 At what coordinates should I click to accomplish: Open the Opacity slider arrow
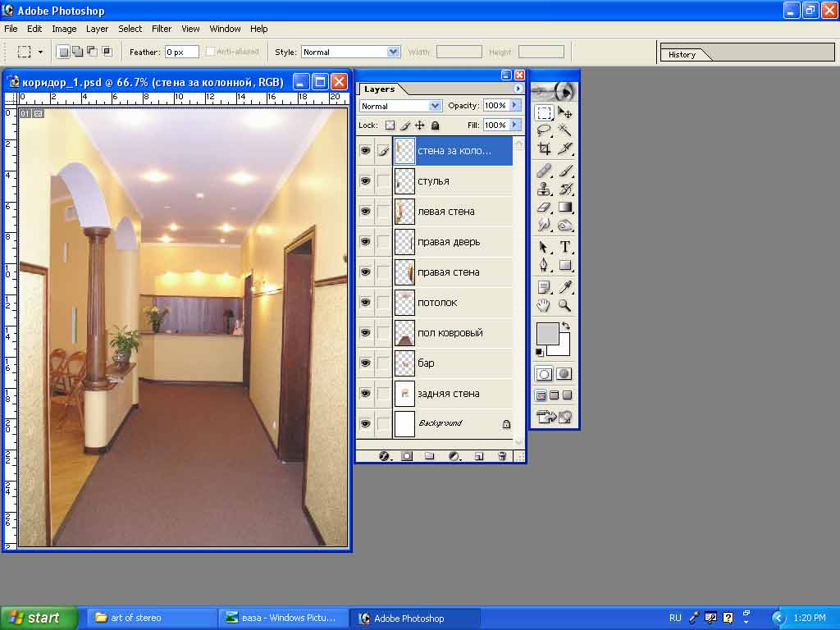(x=515, y=106)
